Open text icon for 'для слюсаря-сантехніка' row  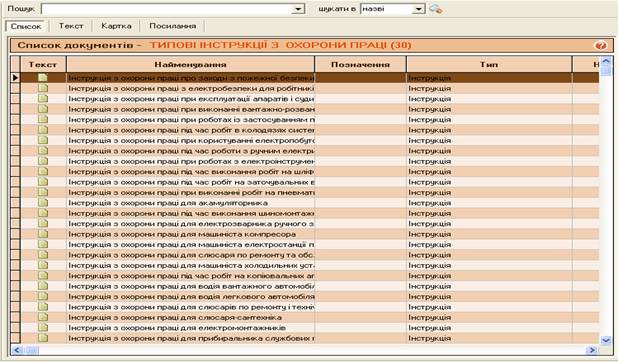tap(43, 317)
